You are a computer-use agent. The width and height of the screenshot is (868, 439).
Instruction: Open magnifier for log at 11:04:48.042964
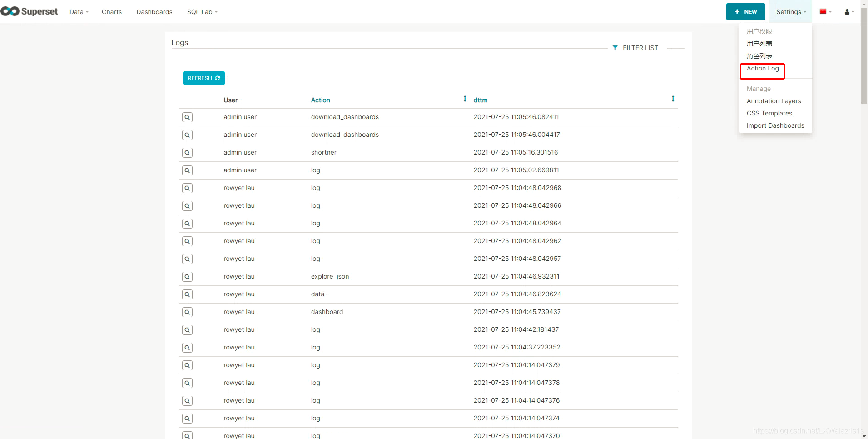187,224
